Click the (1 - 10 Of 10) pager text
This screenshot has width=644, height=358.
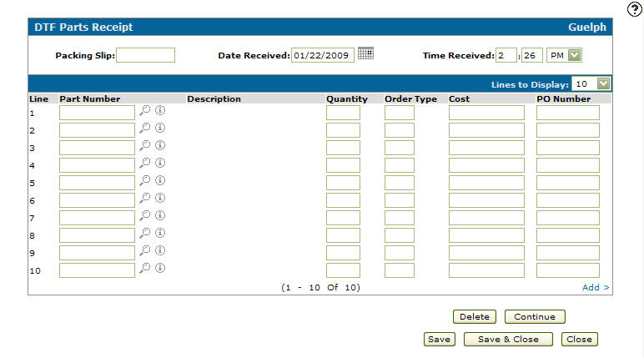(320, 287)
